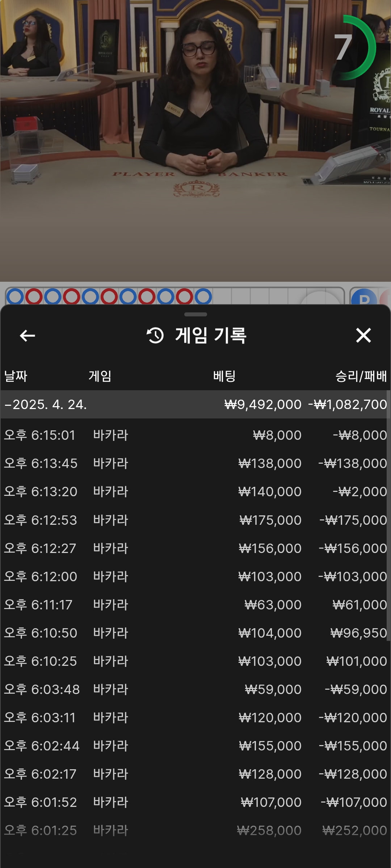Viewport: 391px width, 868px height.
Task: Click the live dealer video stream
Action: tap(195, 145)
